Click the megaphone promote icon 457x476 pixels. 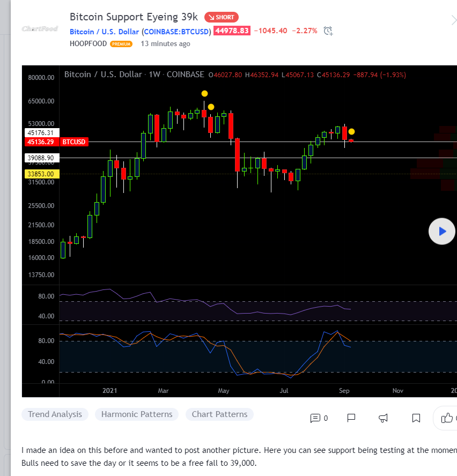click(384, 418)
